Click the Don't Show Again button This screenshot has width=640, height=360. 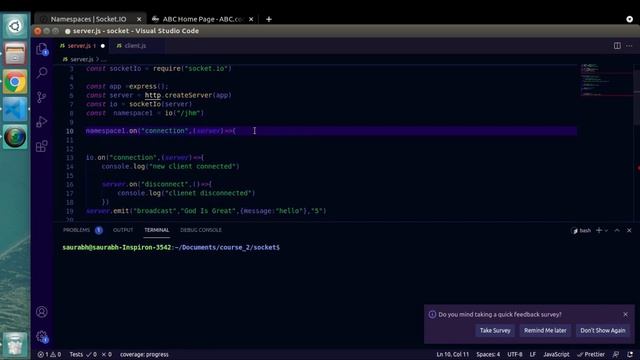pos(602,331)
